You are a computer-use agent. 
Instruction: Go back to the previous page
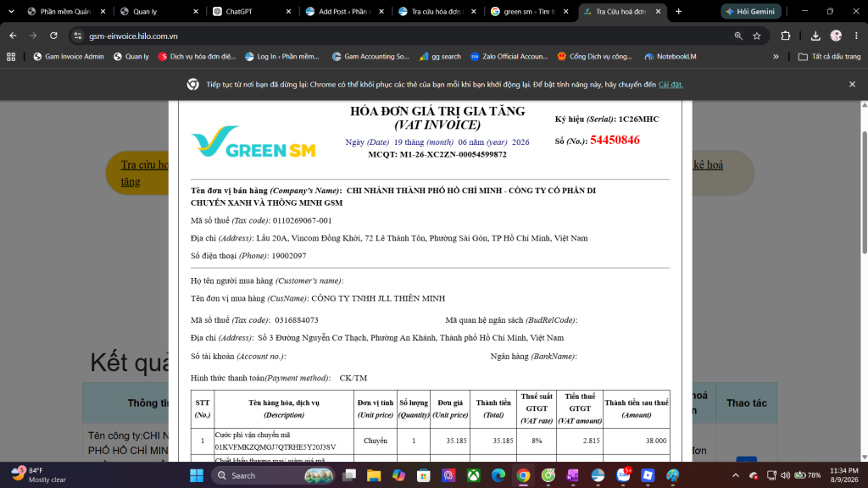point(13,36)
